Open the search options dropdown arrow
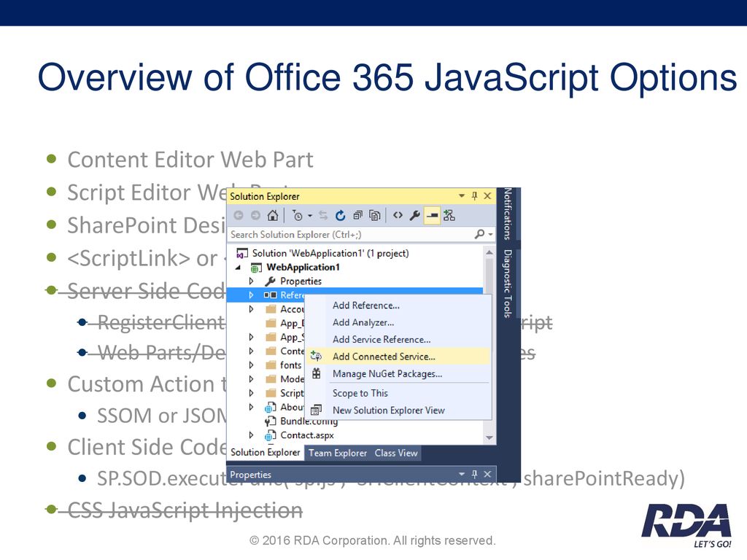The width and height of the screenshot is (747, 560). pyautogui.click(x=490, y=234)
